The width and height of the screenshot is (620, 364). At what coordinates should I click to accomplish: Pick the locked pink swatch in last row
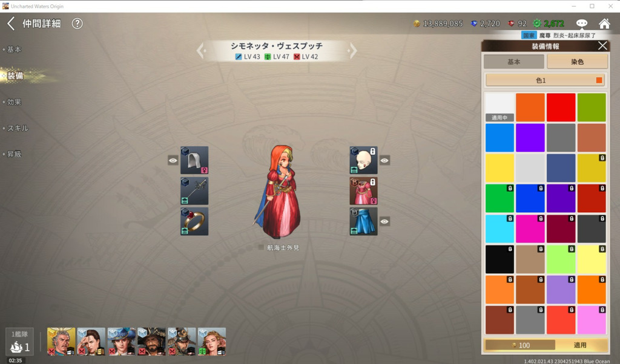coord(592,320)
